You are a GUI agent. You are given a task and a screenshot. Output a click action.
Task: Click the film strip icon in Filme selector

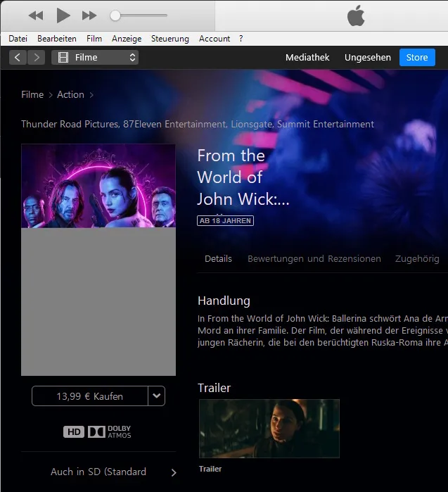click(63, 58)
